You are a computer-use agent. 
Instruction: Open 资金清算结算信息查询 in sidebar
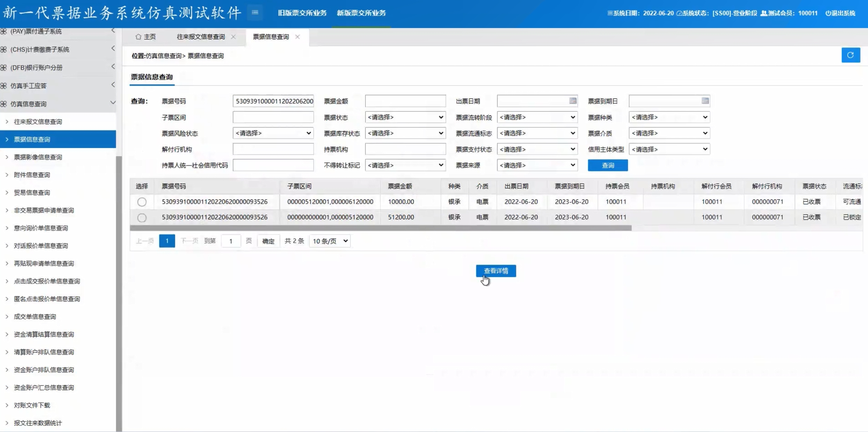click(44, 334)
